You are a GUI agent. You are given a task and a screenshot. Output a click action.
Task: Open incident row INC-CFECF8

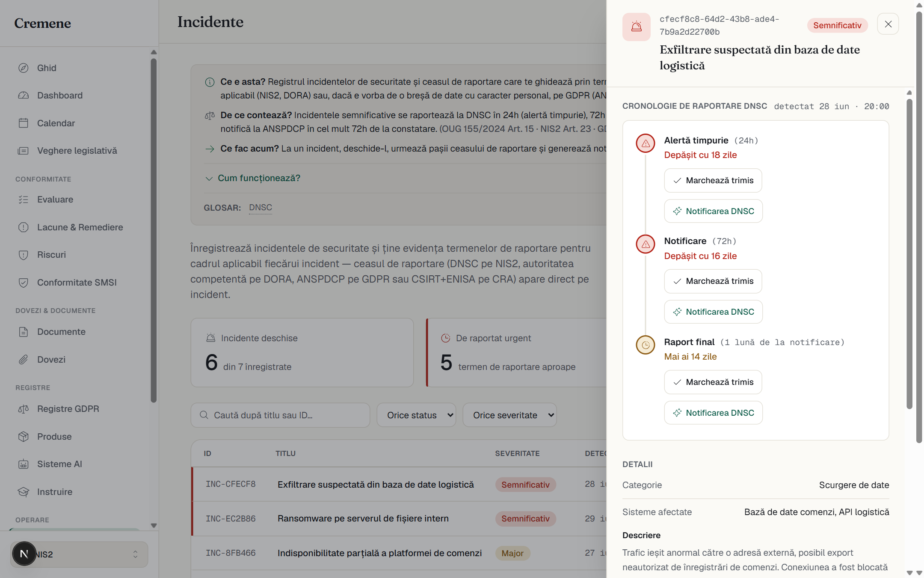[x=399, y=484]
